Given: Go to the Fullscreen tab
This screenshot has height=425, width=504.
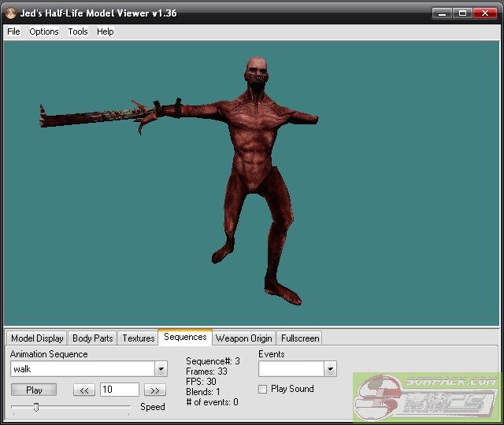Looking at the screenshot, I should (299, 338).
